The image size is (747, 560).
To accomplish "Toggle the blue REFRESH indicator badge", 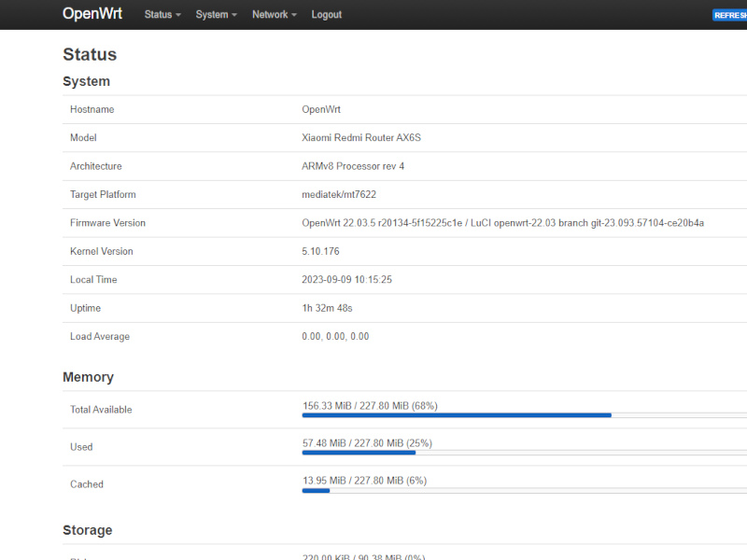I will (x=730, y=15).
